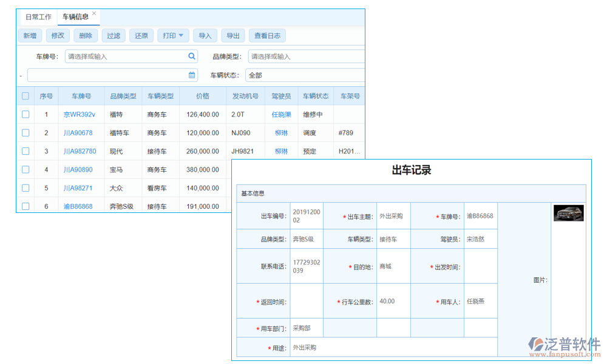Click the 新增 button to add a vehicle
Screen dimensions: 607x364
pyautogui.click(x=30, y=35)
